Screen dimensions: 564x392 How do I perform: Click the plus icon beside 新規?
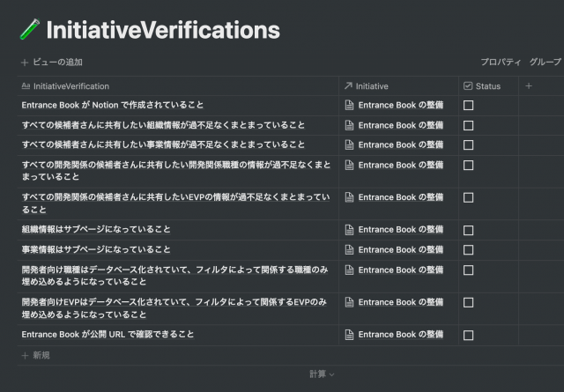(x=25, y=356)
